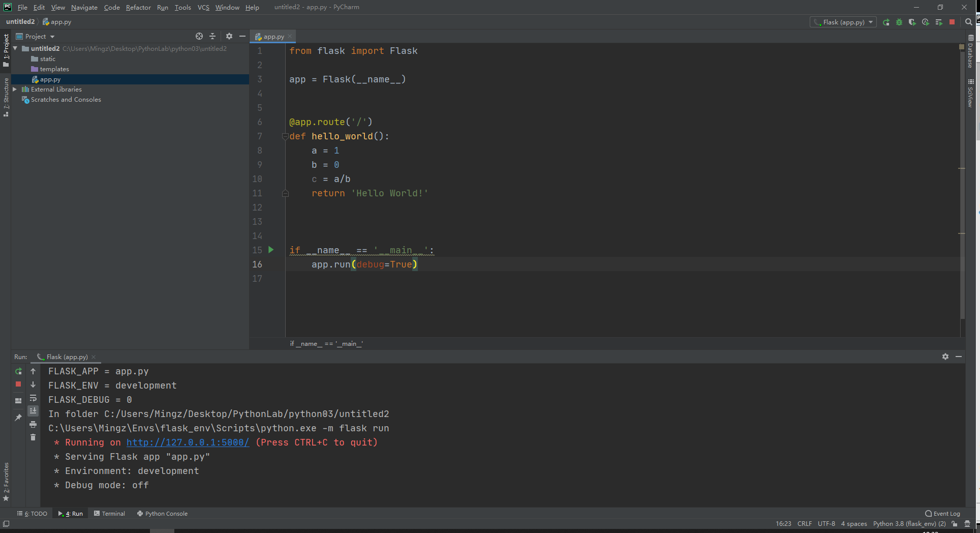Rerun Flask app from top toolbar
The height and width of the screenshot is (533, 980).
pos(886,22)
